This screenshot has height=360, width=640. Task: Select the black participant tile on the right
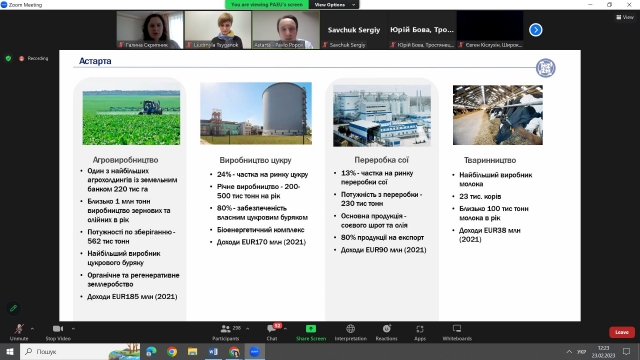(x=490, y=30)
